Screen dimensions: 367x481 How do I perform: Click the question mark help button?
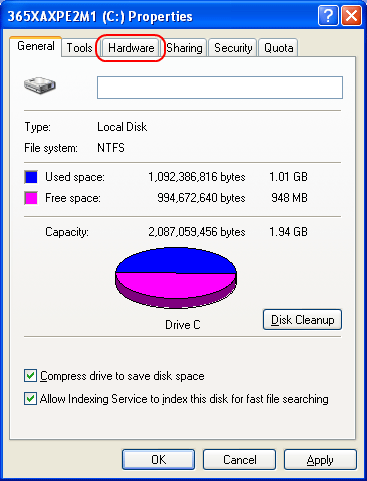[328, 16]
